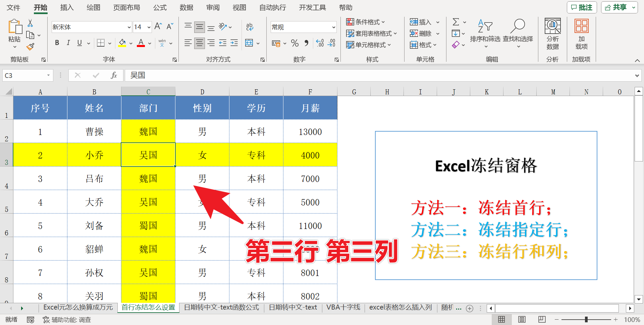Collapse the ribbon with chevron

(637, 60)
